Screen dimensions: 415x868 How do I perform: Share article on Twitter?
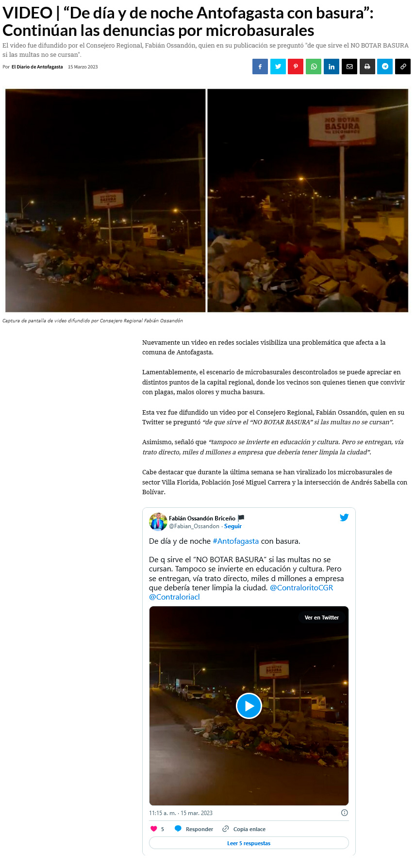[278, 67]
